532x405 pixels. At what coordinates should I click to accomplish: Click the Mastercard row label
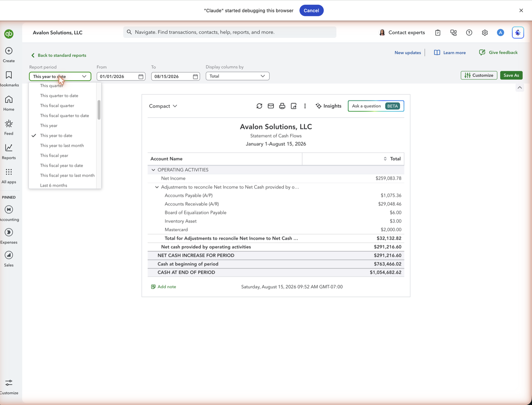176,230
